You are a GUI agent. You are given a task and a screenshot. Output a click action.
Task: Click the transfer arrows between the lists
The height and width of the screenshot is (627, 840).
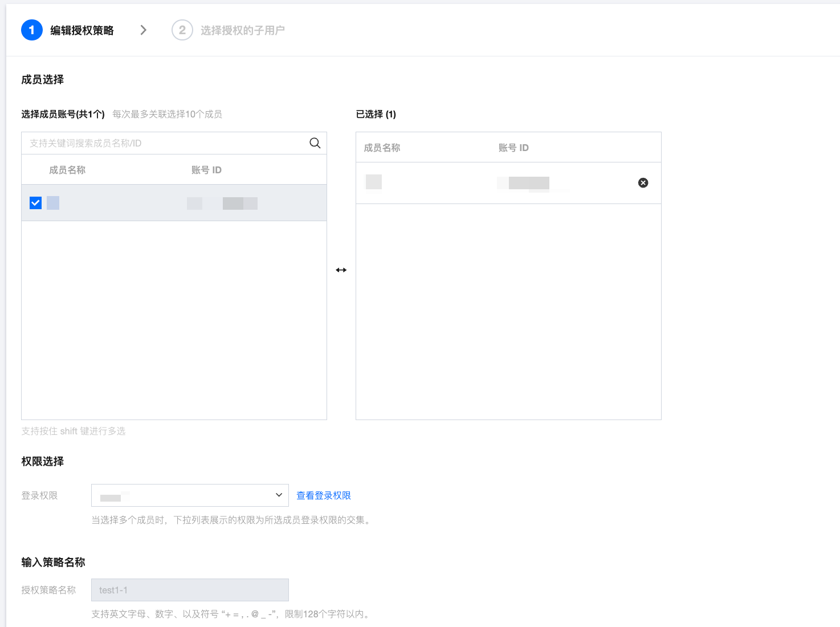tap(341, 270)
